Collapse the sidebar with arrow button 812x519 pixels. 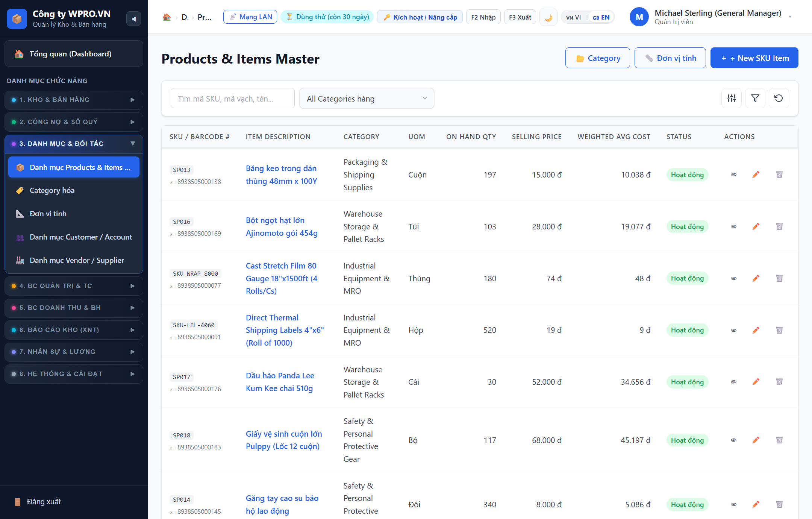pyautogui.click(x=133, y=18)
